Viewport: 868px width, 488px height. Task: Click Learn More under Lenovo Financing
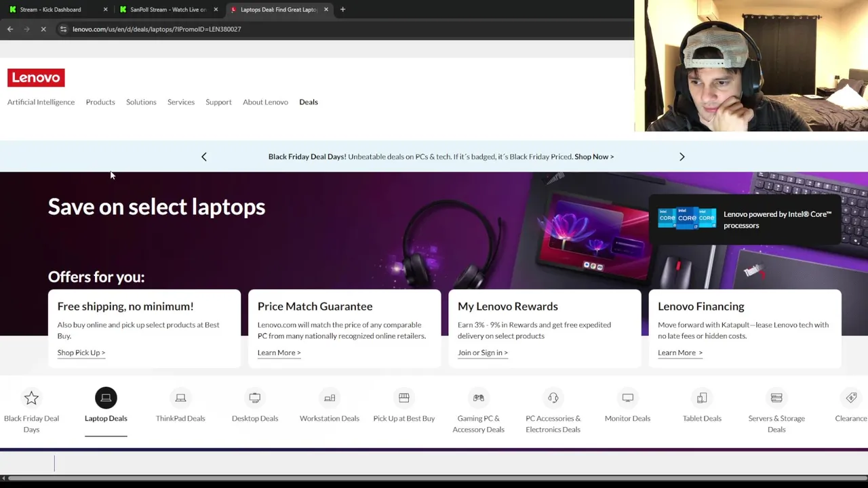(x=680, y=352)
